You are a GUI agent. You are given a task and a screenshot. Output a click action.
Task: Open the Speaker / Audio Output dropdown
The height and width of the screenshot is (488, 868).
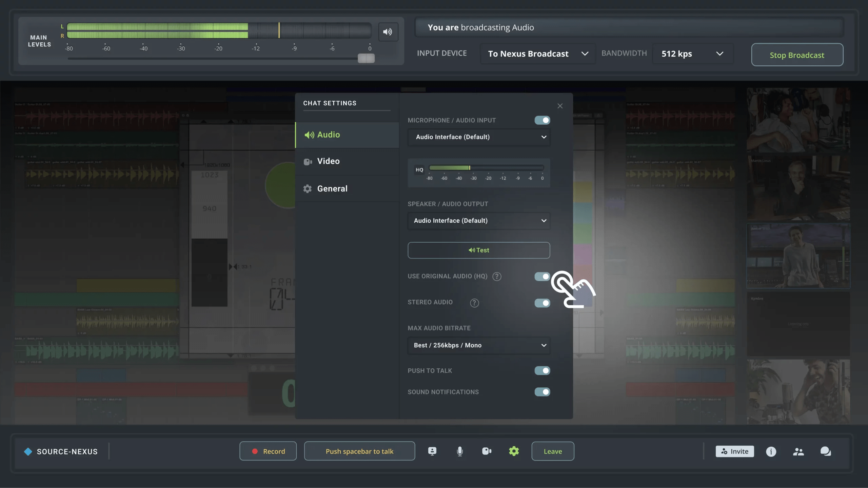point(478,221)
